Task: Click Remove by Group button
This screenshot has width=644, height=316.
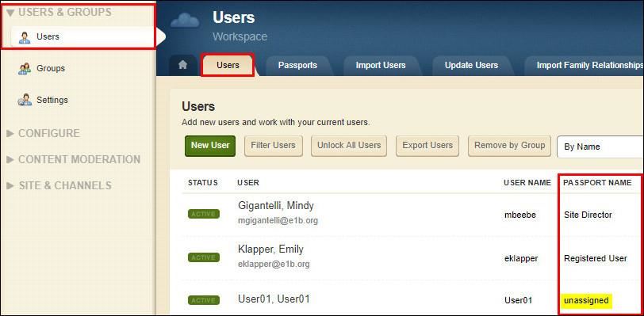Action: click(509, 146)
